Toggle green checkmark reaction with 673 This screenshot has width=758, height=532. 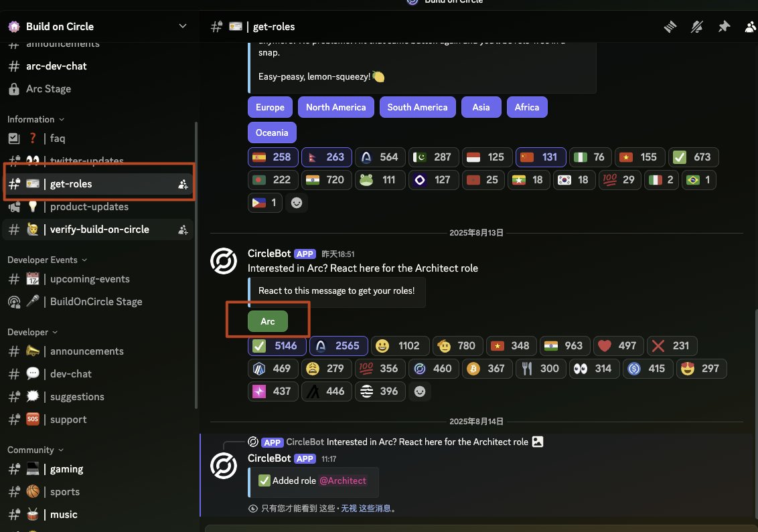(x=693, y=157)
